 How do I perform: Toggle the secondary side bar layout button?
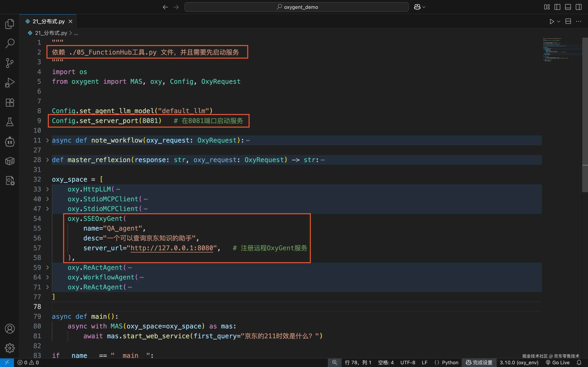coord(578,7)
